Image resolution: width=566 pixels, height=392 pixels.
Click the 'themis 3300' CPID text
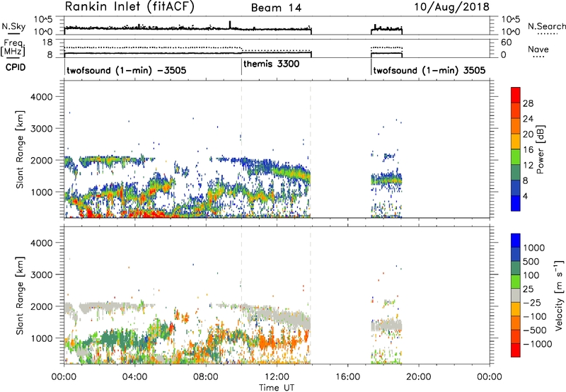coord(272,64)
